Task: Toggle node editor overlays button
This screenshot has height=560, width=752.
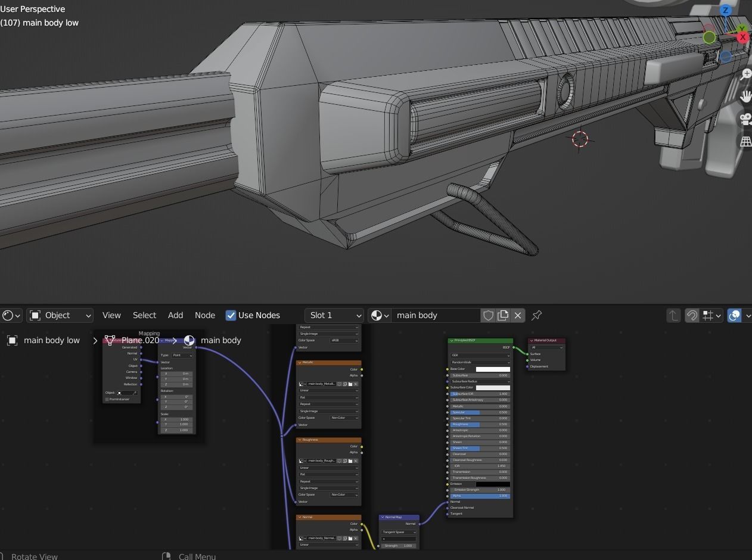Action: 734,315
